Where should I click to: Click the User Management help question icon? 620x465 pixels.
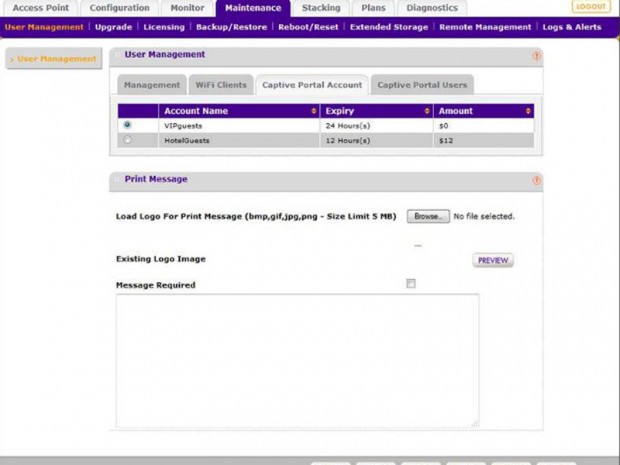[536, 56]
